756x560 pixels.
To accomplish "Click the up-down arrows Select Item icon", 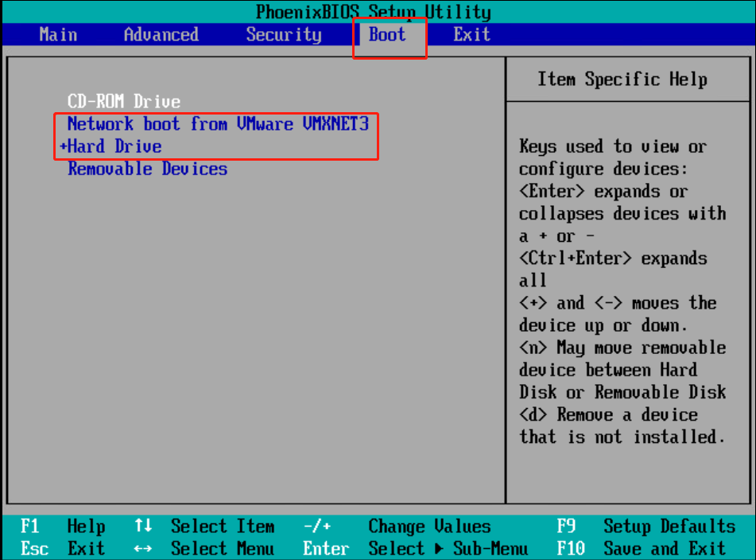I will coord(143,527).
